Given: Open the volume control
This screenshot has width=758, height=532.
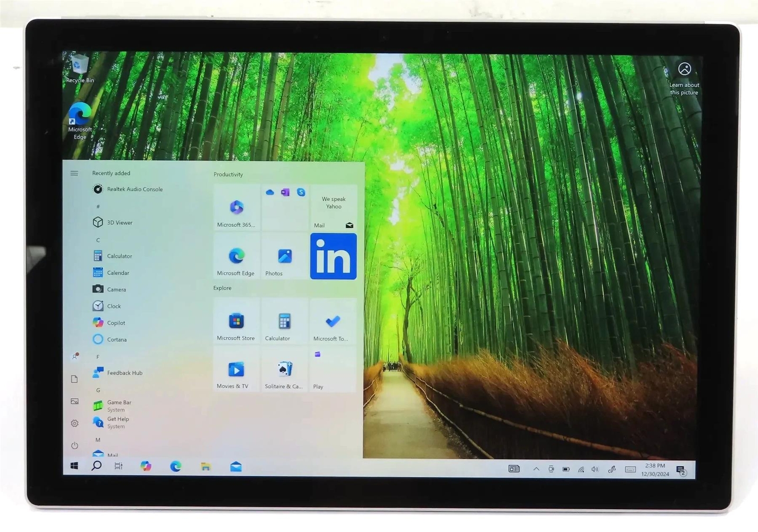Looking at the screenshot, I should point(596,469).
